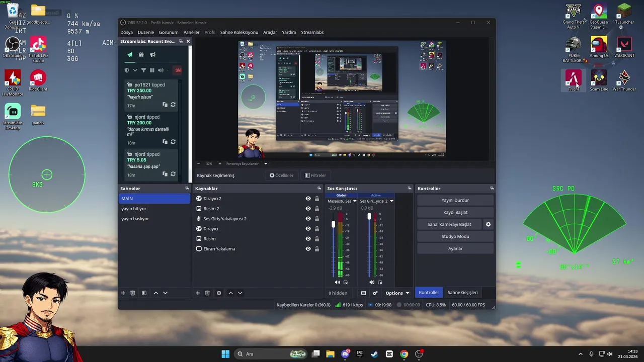Add a new source in Kaynaklar panel
Viewport: 644px width, 362px height.
click(x=198, y=293)
